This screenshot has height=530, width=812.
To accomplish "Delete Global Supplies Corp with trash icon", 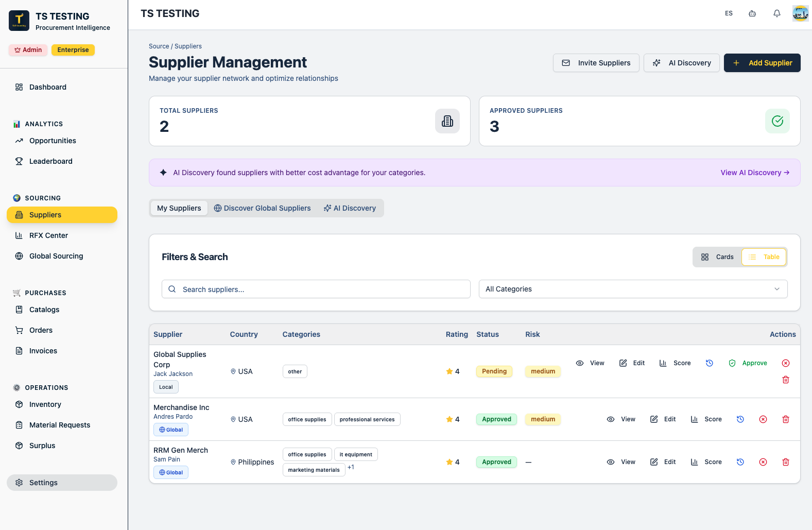I will click(786, 380).
